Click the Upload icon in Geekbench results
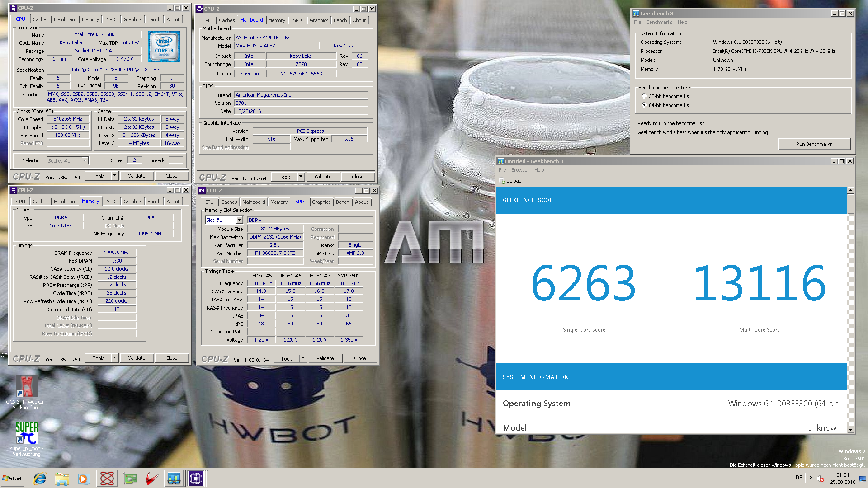This screenshot has height=488, width=868. (502, 181)
